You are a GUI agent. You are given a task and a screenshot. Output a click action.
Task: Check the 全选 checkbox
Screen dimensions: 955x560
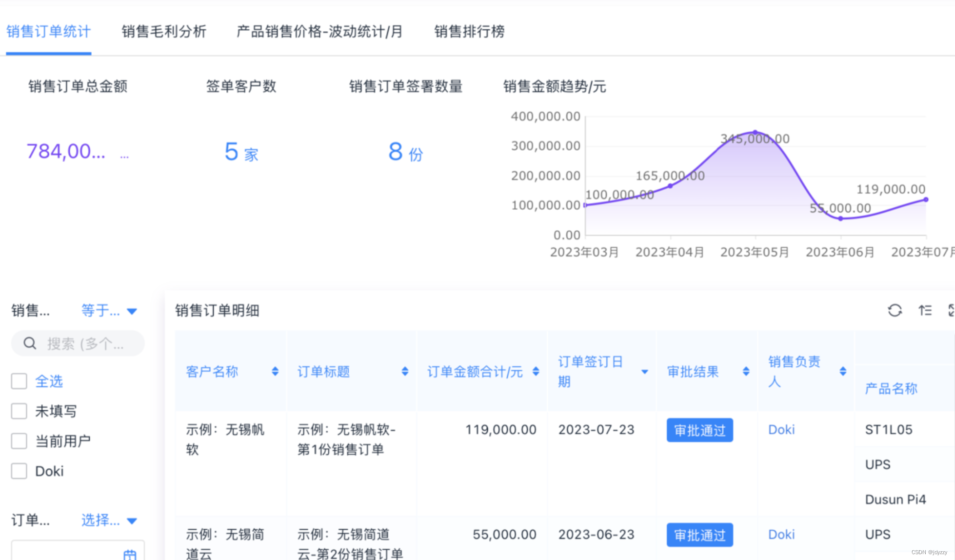click(x=19, y=381)
